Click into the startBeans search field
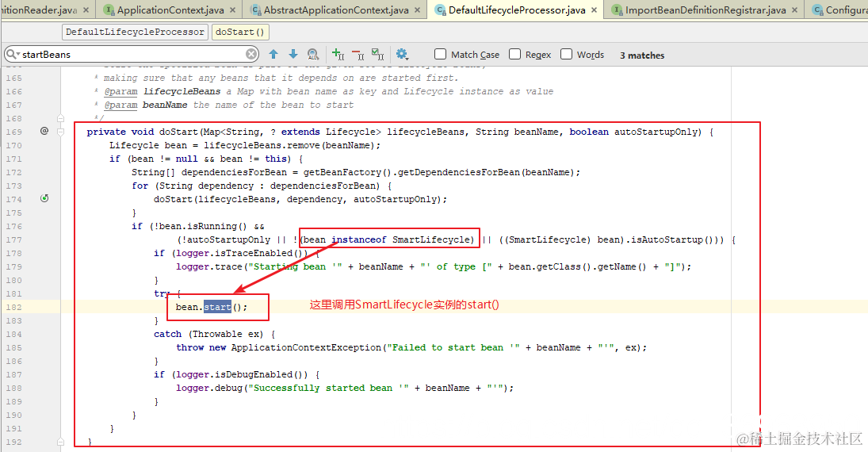This screenshot has width=868, height=452. (x=133, y=54)
